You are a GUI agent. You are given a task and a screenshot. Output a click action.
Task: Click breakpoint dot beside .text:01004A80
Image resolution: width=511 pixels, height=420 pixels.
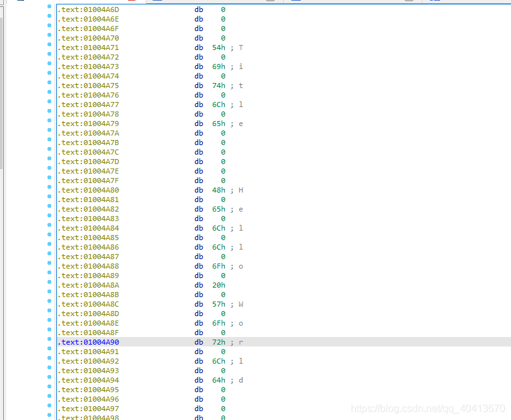(x=49, y=187)
